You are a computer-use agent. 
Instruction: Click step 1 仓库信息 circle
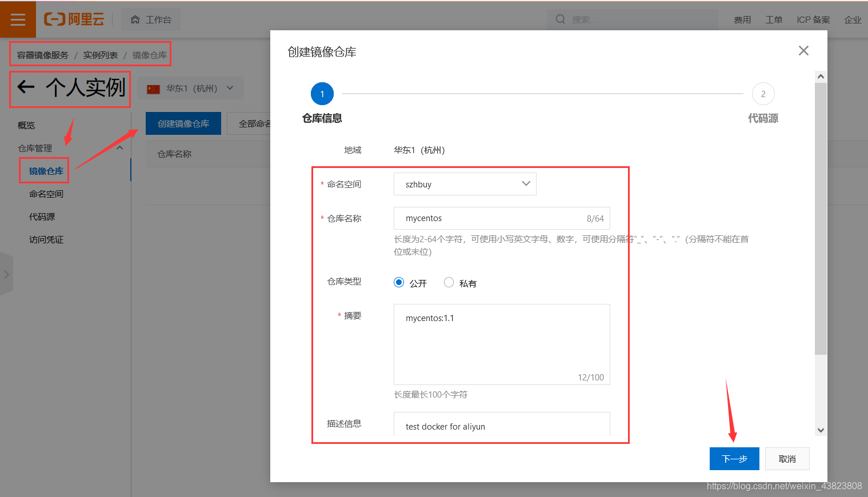322,94
